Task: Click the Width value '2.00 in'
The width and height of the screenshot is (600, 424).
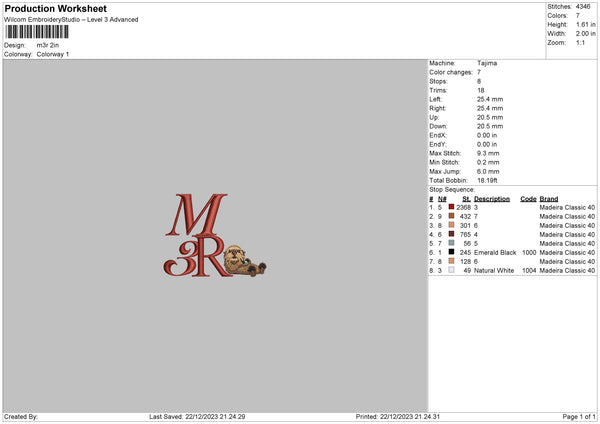Action: point(586,34)
